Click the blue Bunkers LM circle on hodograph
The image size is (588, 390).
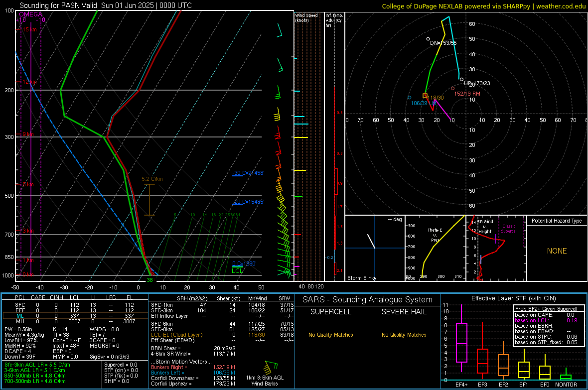click(410, 98)
